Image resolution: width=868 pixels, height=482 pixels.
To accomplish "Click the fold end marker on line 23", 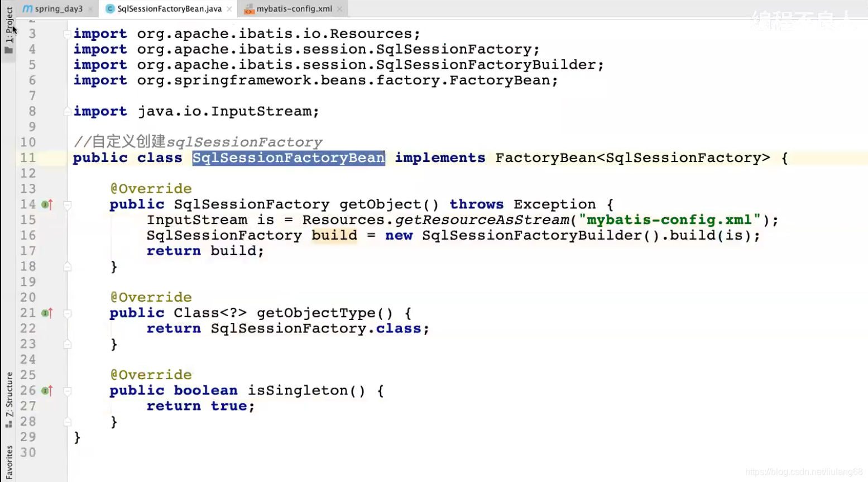I will [x=68, y=345].
